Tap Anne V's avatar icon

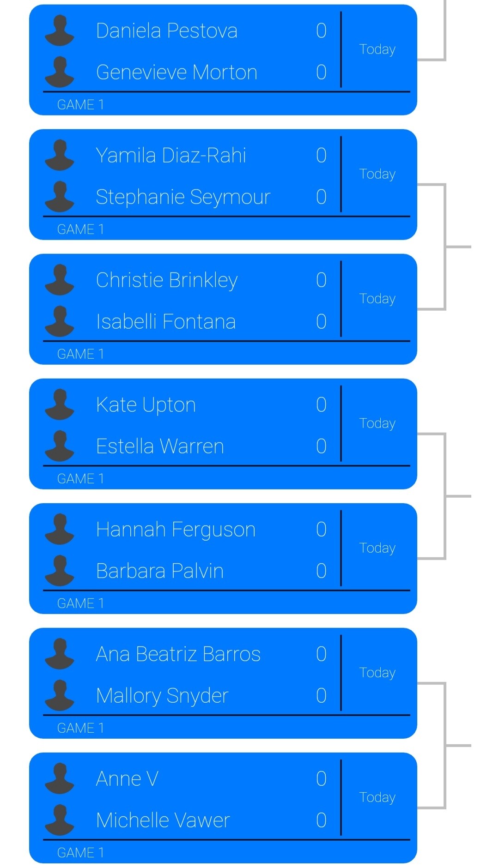click(60, 778)
